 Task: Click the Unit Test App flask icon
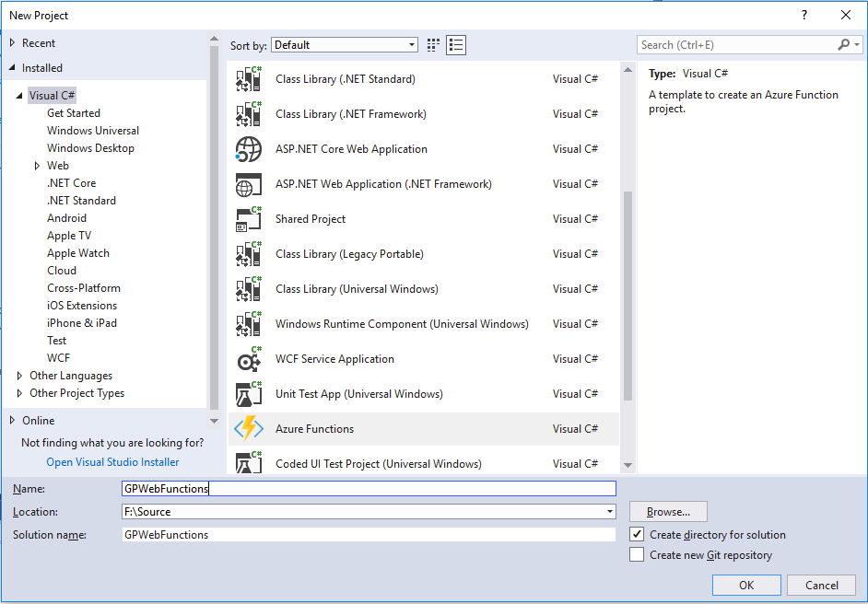[249, 394]
